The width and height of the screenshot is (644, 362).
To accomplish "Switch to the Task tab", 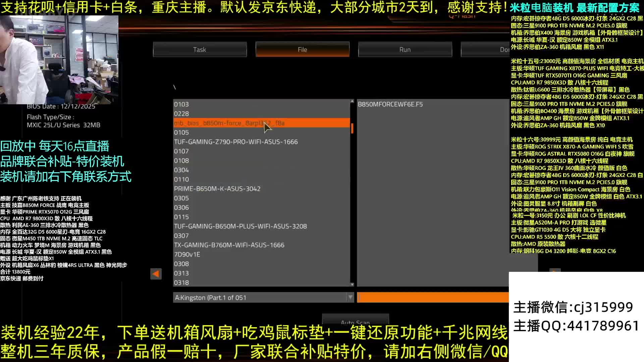I will [x=200, y=50].
